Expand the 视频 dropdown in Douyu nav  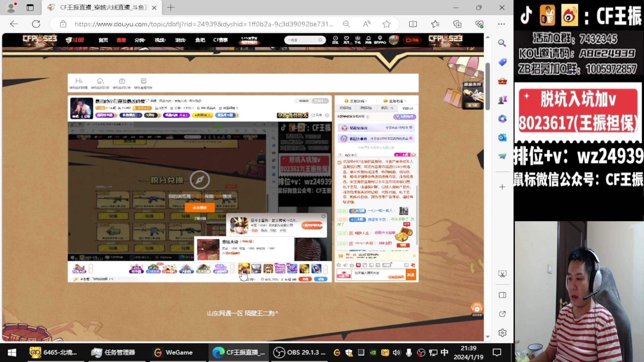[x=160, y=40]
